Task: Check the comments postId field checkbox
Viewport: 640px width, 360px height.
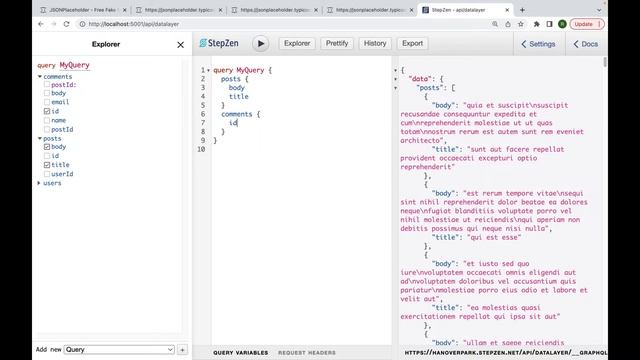Action: point(47,129)
